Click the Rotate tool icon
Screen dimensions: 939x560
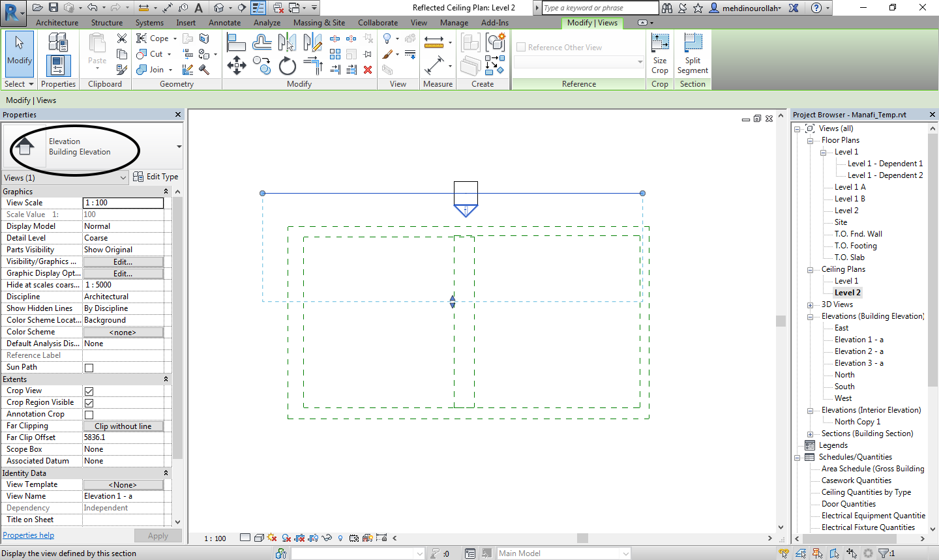point(287,66)
